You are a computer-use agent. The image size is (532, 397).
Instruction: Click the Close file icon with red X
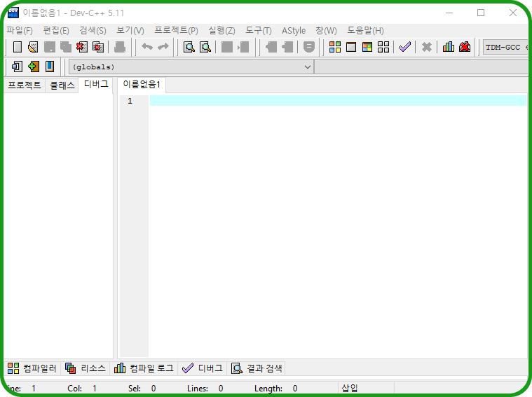(x=82, y=47)
